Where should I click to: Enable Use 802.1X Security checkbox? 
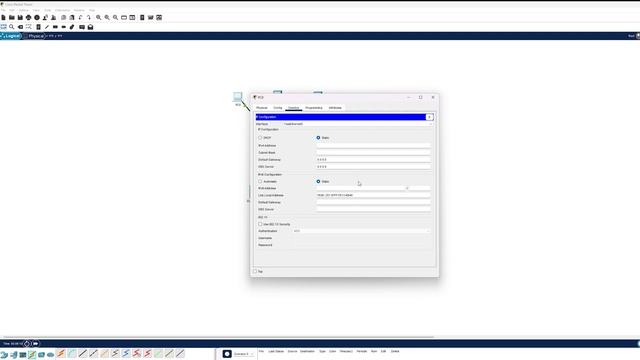(x=260, y=224)
